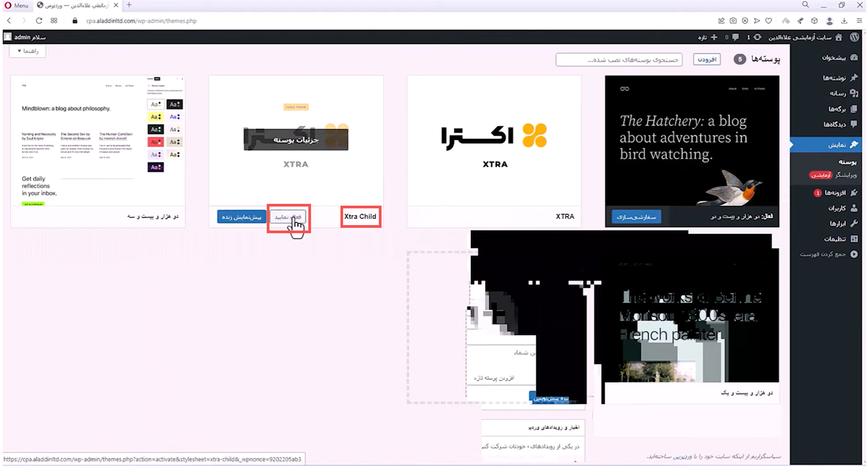Viewport: 868px width, 466px height.
Task: Close the وردپرس browser tab
Action: click(x=116, y=5)
